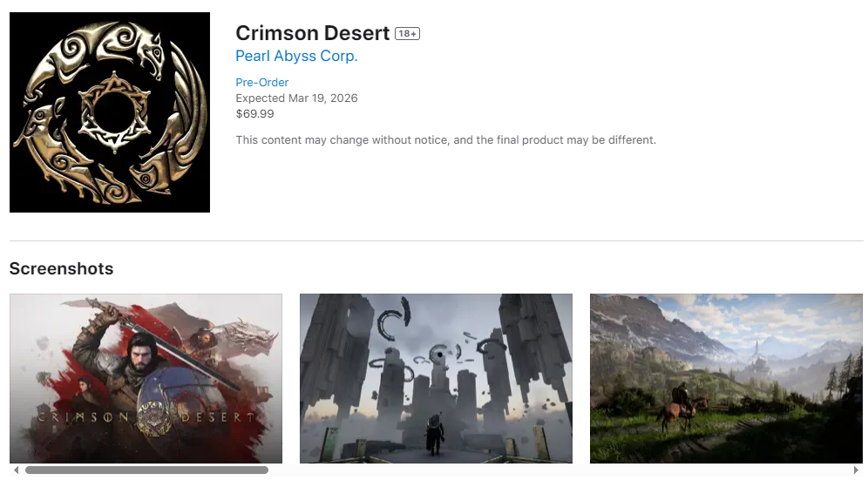Open the floating stone pillars screenshot
This screenshot has height=494, width=868.
(437, 378)
